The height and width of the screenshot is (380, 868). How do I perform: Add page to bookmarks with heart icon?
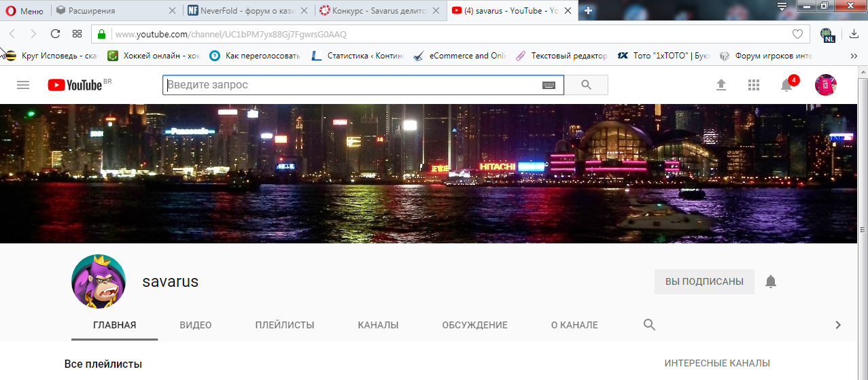point(797,34)
